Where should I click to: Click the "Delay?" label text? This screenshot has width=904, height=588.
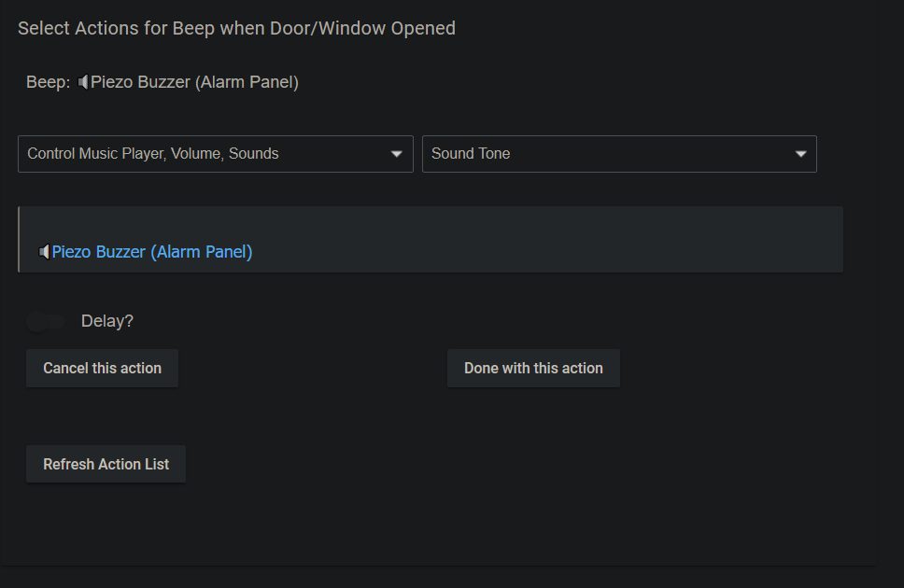click(x=107, y=321)
